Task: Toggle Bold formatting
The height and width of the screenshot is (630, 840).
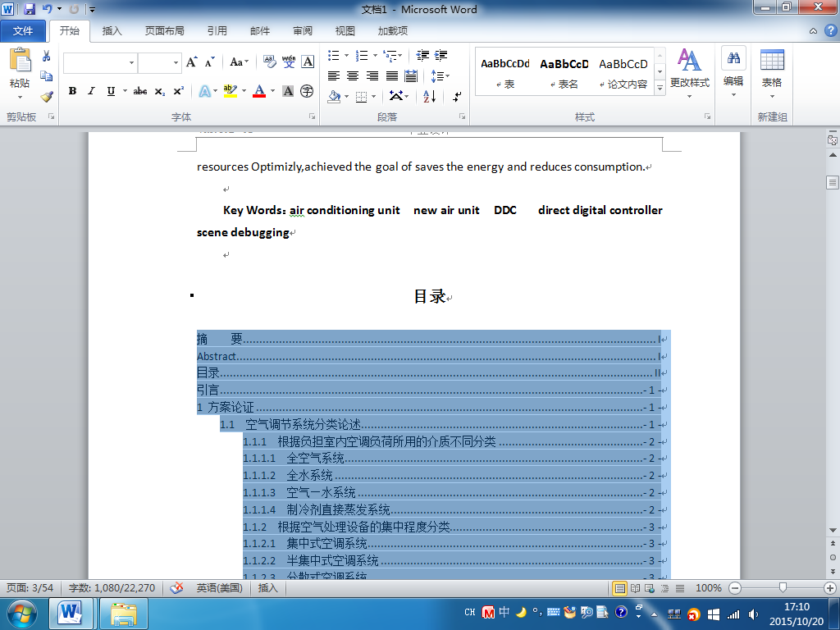Action: [72, 91]
